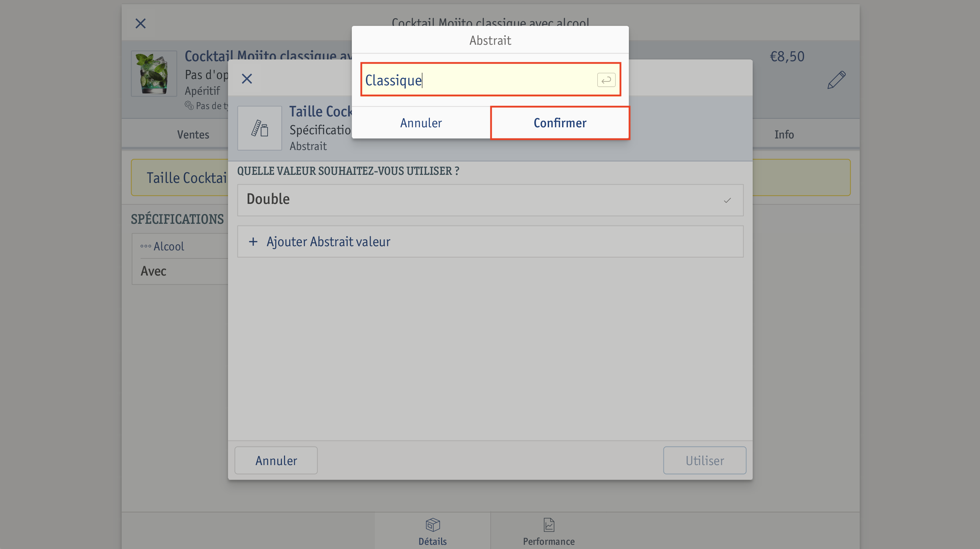Click the Classique text input field
Screen dimensions: 980x549
coord(490,79)
